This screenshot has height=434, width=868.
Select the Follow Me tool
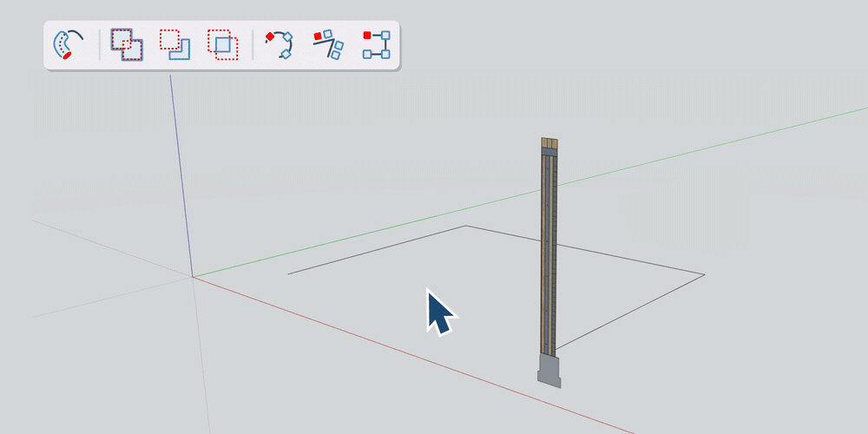(x=68, y=45)
